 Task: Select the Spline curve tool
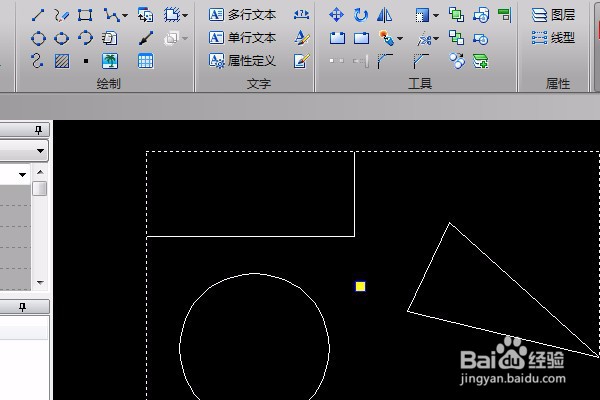click(x=37, y=61)
